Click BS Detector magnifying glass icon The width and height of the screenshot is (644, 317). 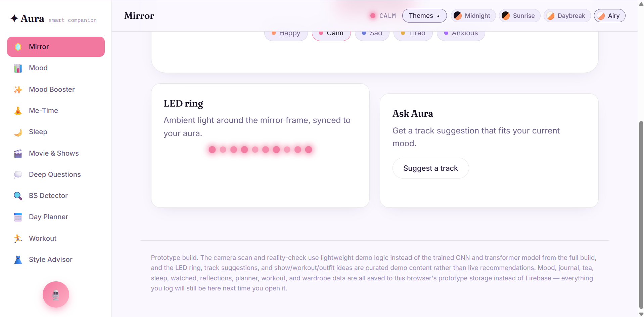pos(18,196)
